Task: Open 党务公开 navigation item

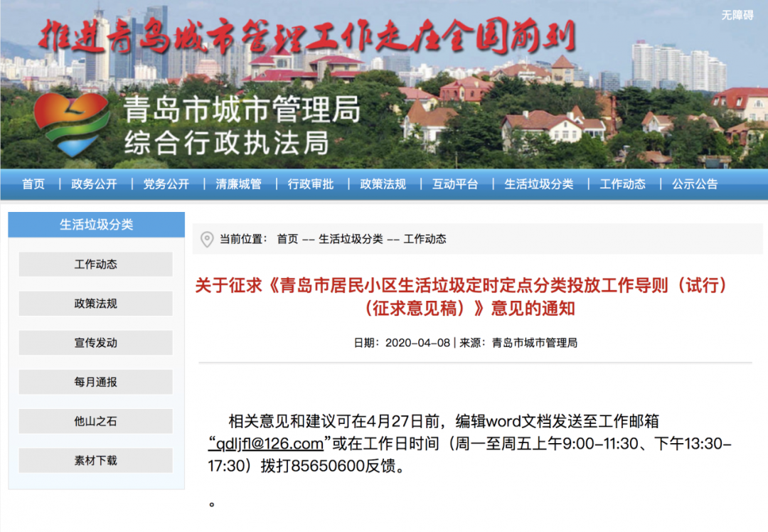Action: [x=166, y=184]
